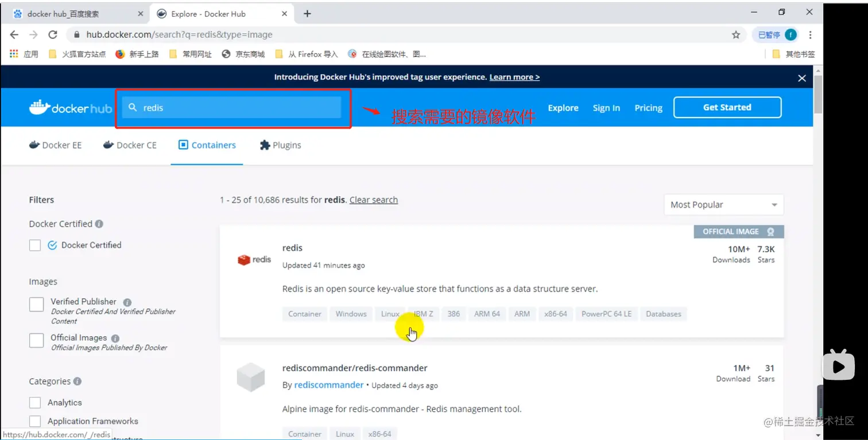Click the Clear search link
The image size is (868, 440).
coord(374,200)
